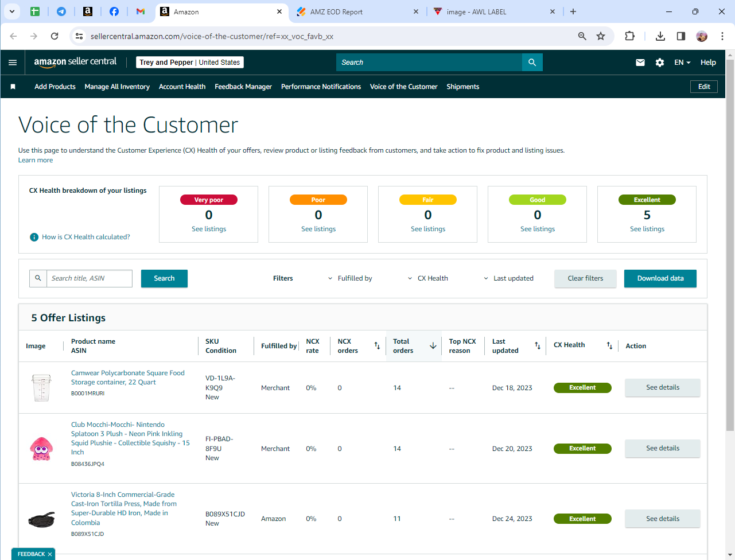This screenshot has width=735, height=560.
Task: Open the Chrome profile avatar
Action: click(702, 36)
